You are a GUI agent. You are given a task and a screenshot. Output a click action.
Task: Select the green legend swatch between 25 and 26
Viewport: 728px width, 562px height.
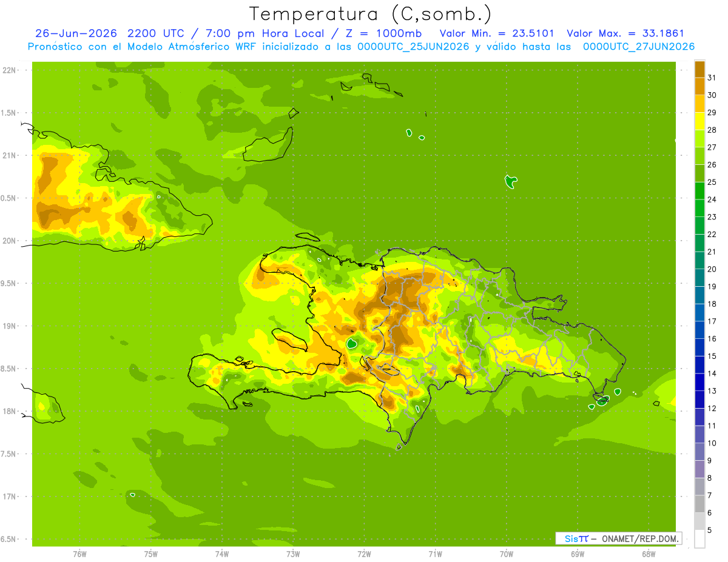click(699, 173)
